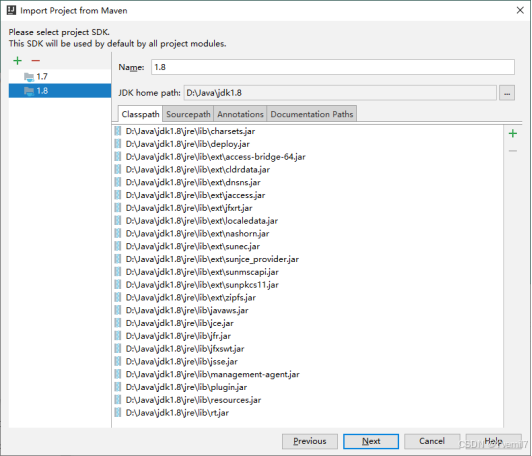Select deploy.jar classpath entry

coord(188,144)
